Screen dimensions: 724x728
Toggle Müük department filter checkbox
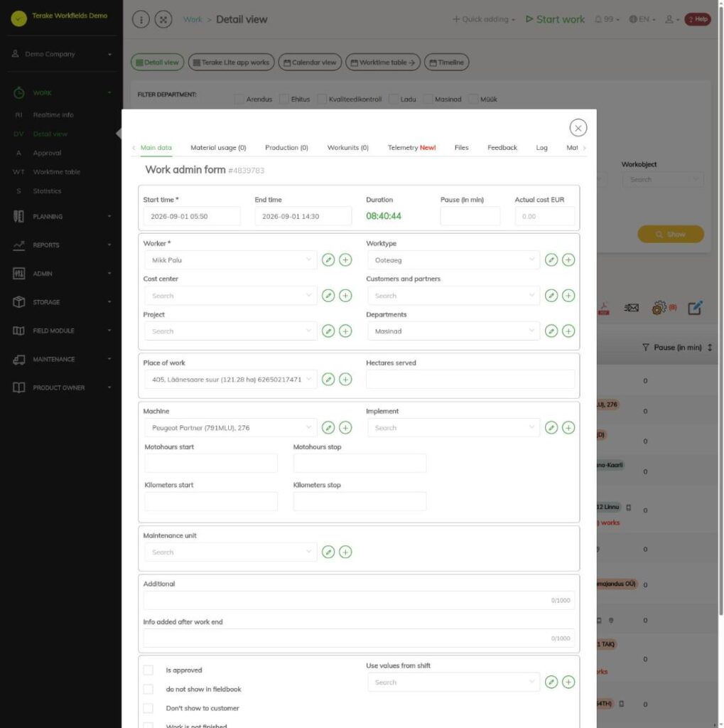pos(473,99)
